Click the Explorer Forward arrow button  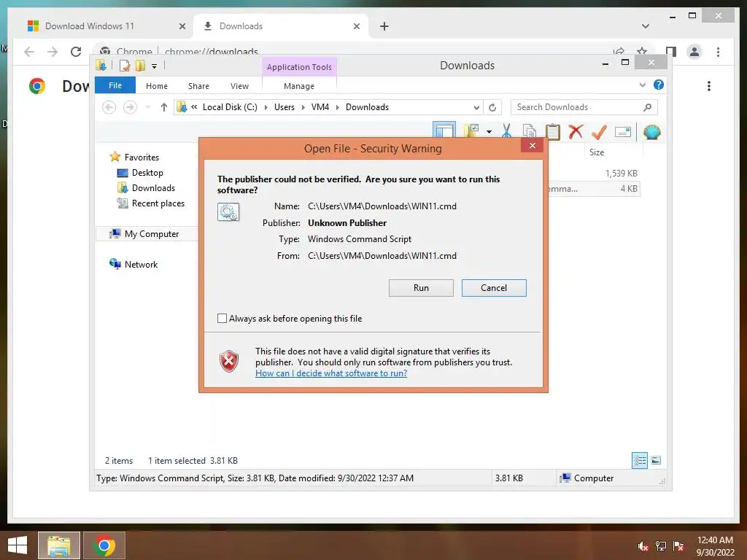click(x=130, y=107)
